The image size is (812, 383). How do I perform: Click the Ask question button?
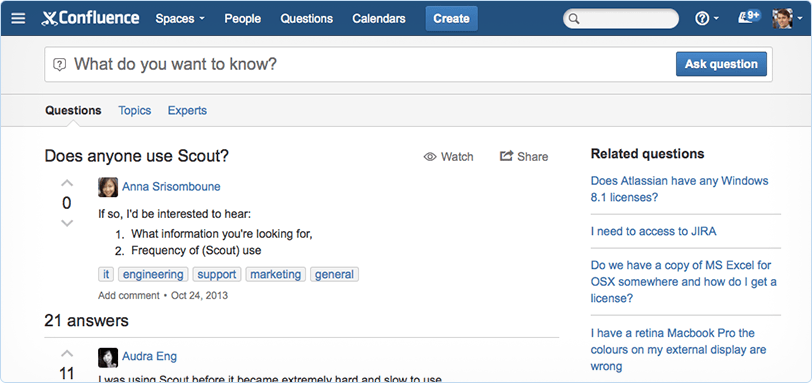tap(721, 64)
